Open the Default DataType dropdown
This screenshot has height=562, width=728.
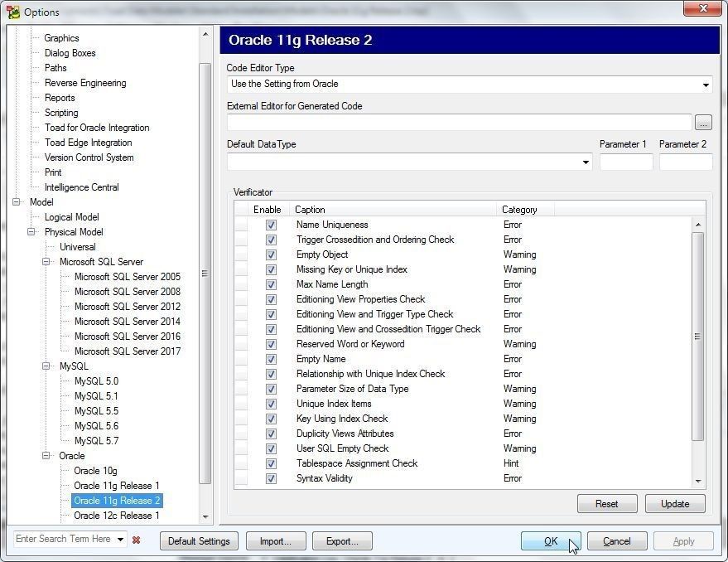point(586,162)
